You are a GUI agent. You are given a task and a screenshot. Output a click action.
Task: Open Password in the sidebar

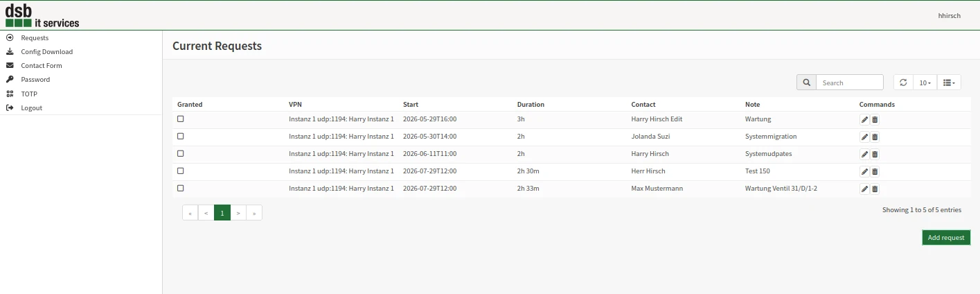[35, 80]
